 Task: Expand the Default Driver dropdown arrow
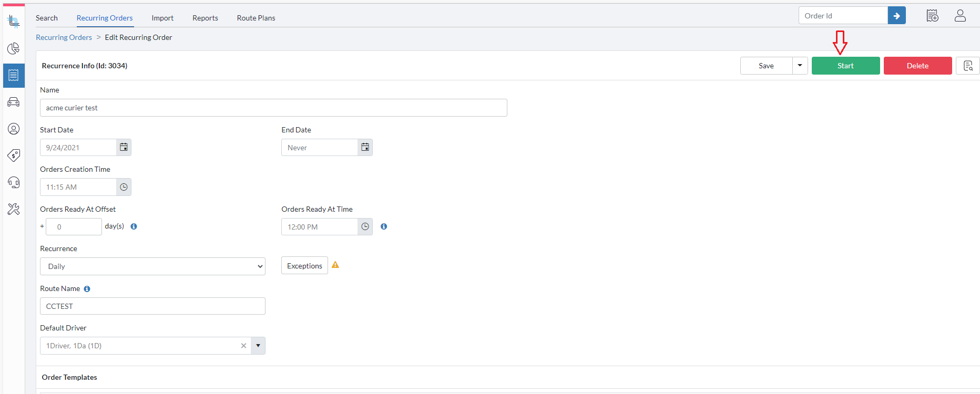[258, 346]
